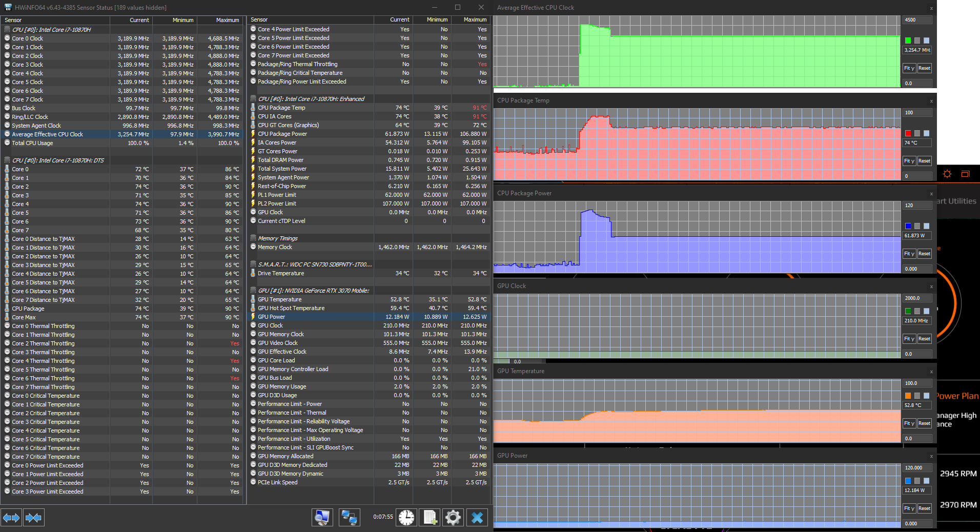Viewport: 980px width, 532px height.
Task: Click Fit y in CPU Package Temp graph
Action: [x=909, y=161]
